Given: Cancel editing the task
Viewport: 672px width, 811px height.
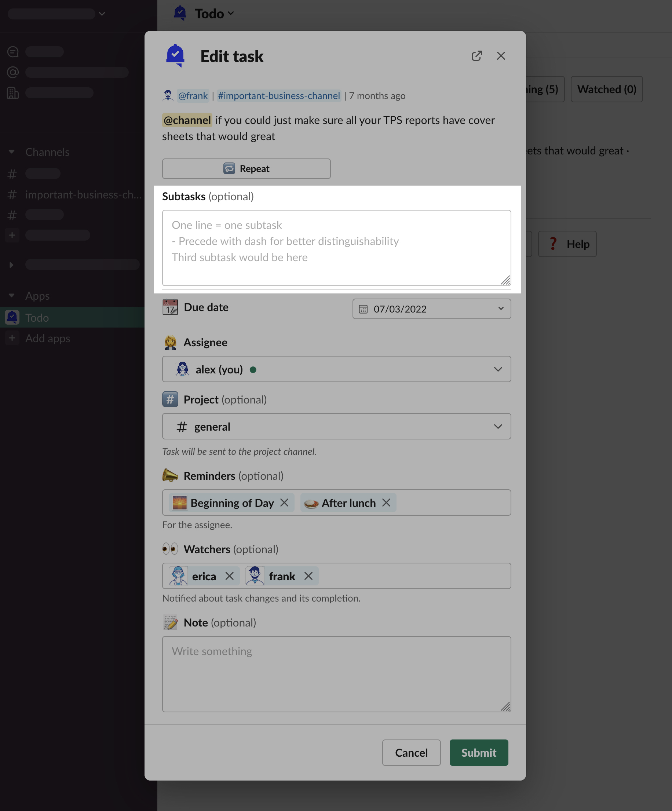Looking at the screenshot, I should tap(411, 752).
